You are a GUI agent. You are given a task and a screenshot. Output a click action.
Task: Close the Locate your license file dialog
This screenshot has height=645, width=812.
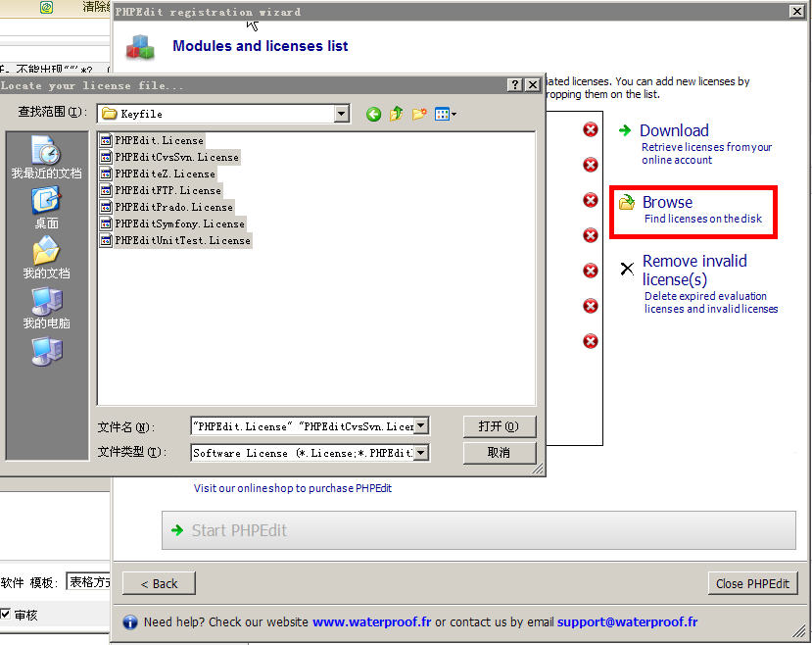pyautogui.click(x=533, y=85)
